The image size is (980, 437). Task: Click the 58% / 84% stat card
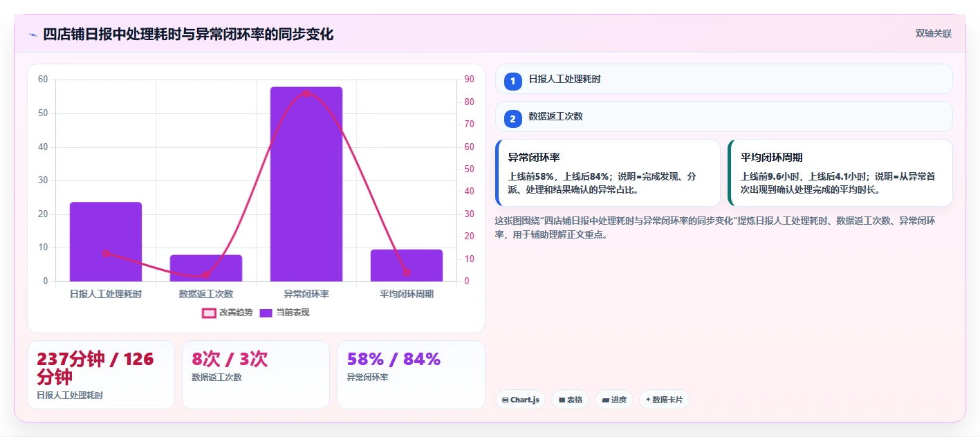click(411, 375)
